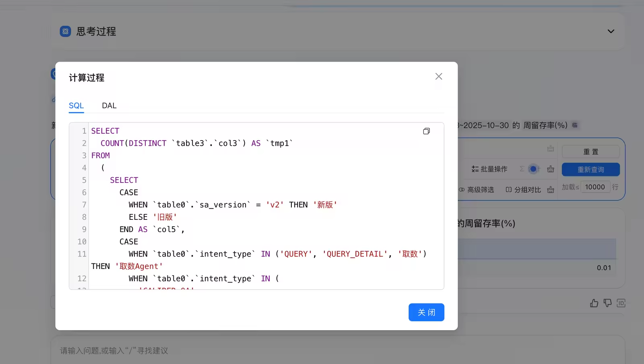This screenshot has height=364, width=644.
Task: Click '新版' string in line 7
Action: [324, 205]
